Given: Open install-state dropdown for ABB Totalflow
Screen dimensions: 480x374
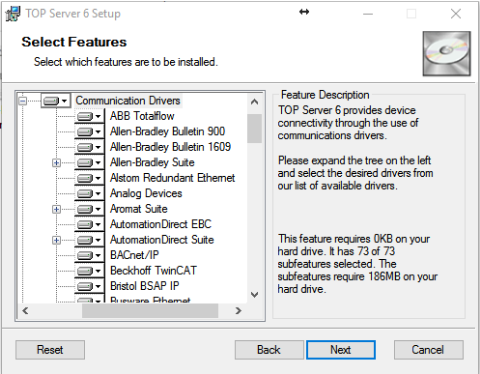Looking at the screenshot, I should pos(89,116).
